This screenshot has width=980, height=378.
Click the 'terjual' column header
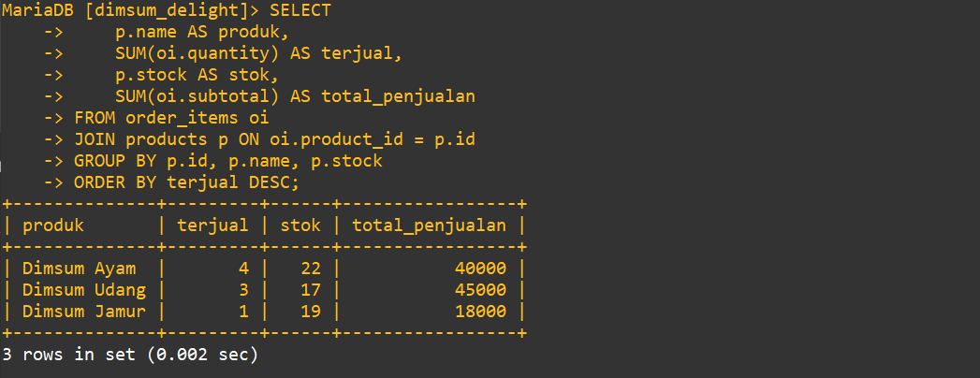click(213, 225)
